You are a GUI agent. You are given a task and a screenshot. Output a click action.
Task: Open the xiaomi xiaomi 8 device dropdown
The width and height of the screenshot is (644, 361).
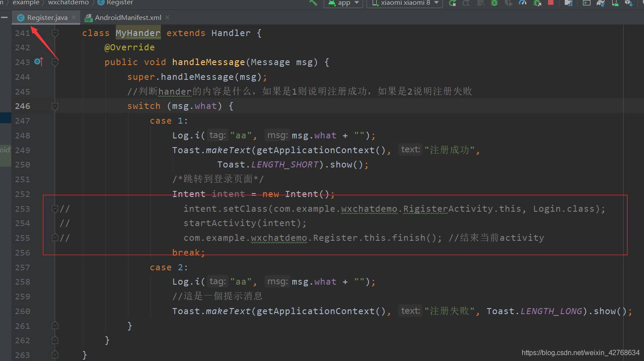tap(405, 3)
